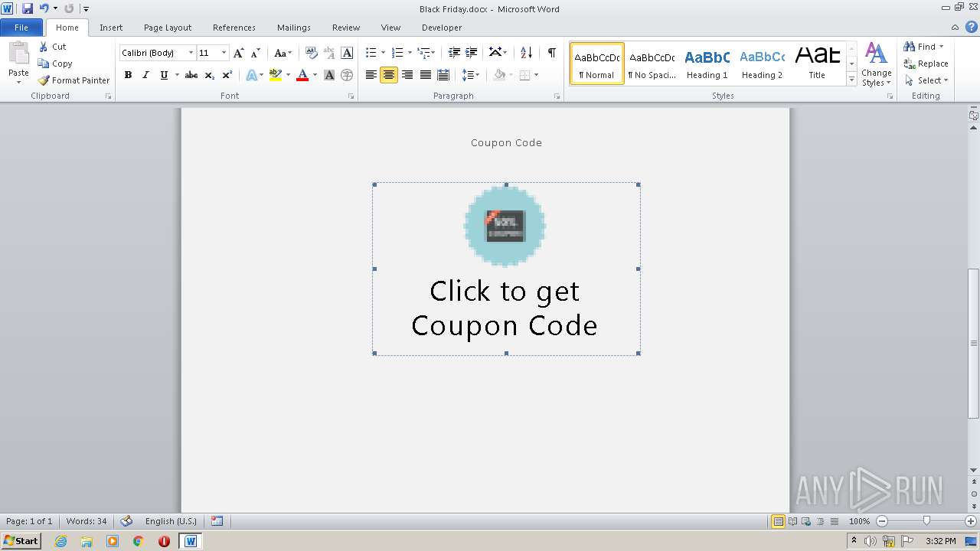Sort selected text alphabetically
The image size is (980, 551).
click(526, 53)
